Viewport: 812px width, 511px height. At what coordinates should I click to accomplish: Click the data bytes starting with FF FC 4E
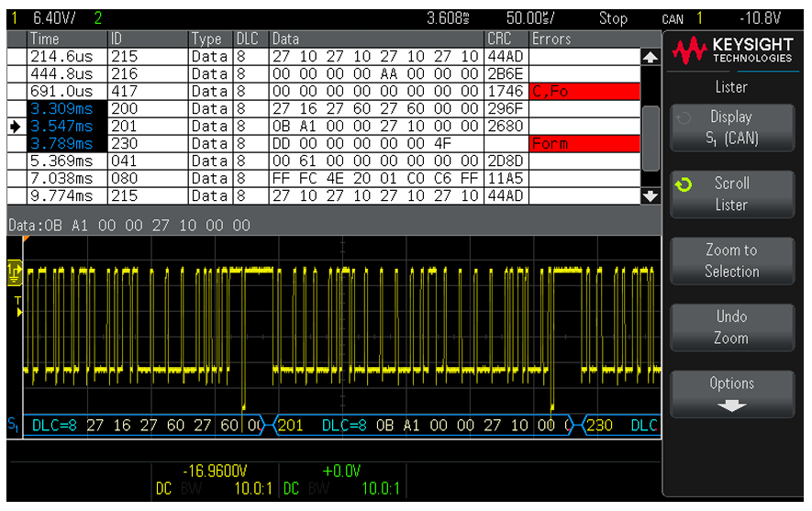point(376,179)
